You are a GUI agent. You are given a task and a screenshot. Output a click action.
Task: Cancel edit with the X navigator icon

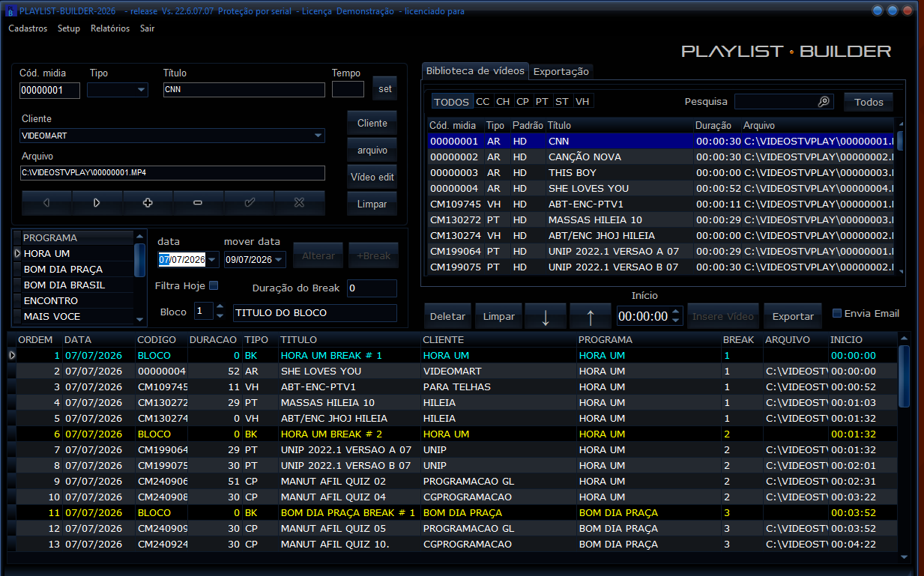tap(300, 203)
